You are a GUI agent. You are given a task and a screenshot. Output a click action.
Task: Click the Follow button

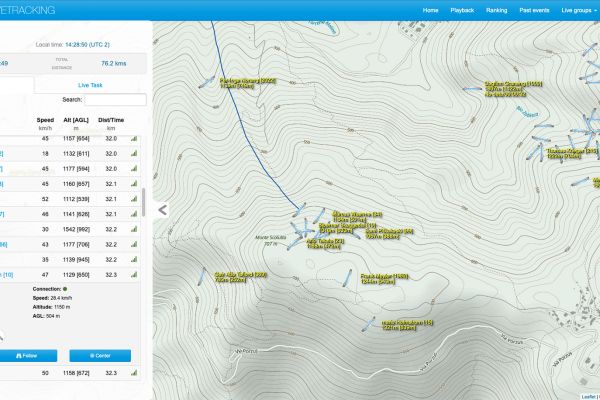[x=27, y=356]
